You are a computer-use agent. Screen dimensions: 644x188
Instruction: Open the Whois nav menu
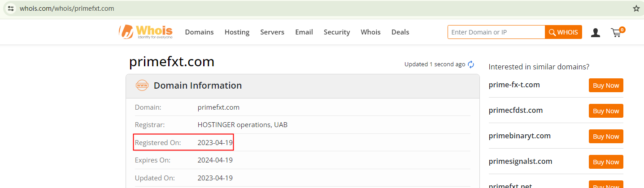[370, 32]
